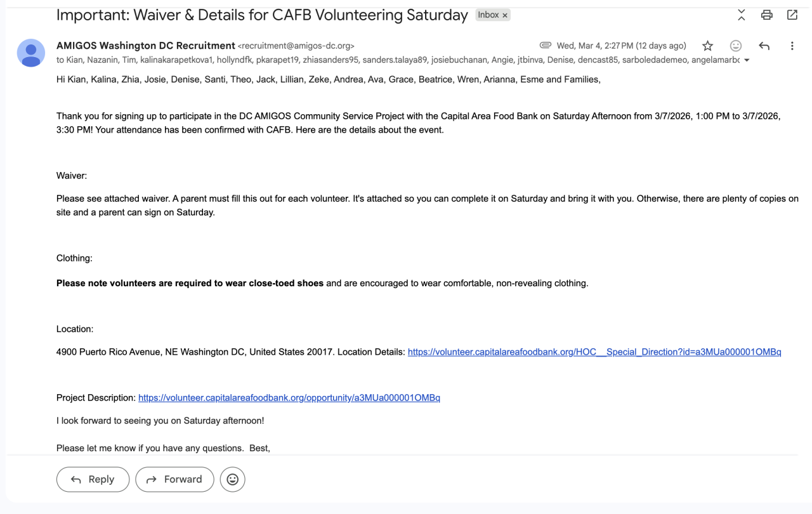Screen dimensions: 812x514
Task: Click the Wed, Mar 4 timestamp
Action: [621, 46]
